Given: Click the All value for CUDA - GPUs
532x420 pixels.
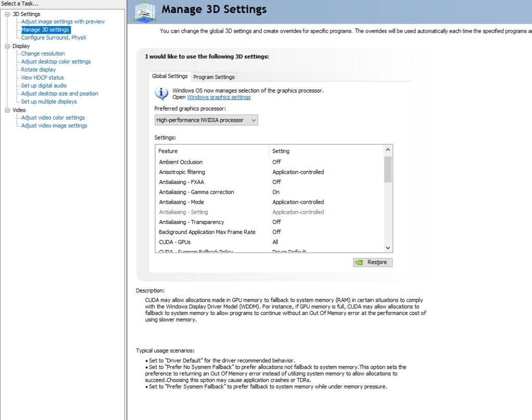Looking at the screenshot, I should [x=275, y=242].
